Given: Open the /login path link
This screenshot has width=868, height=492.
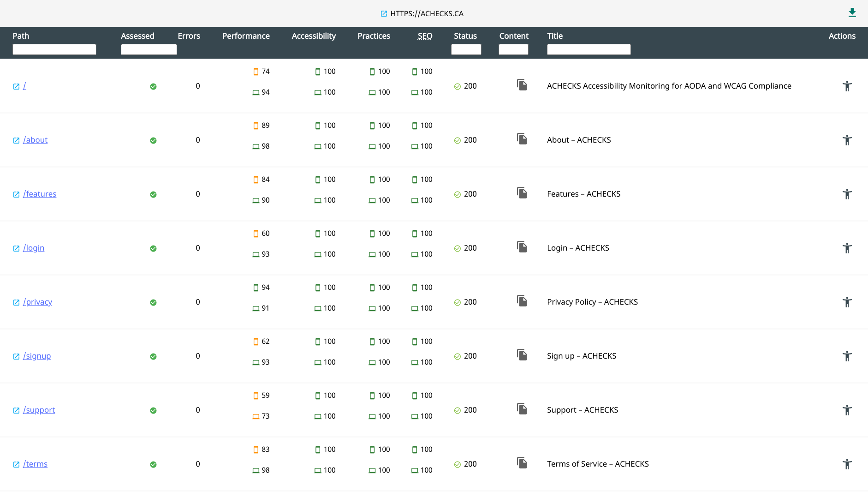Looking at the screenshot, I should (34, 248).
